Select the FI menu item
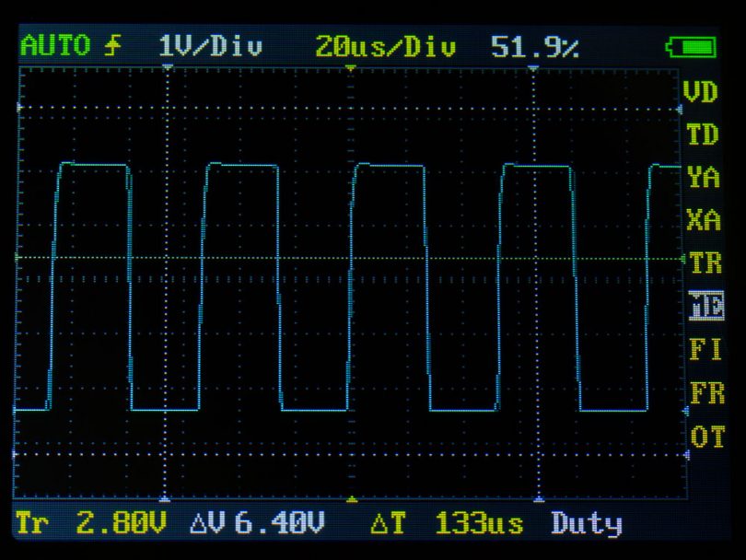The width and height of the screenshot is (746, 560). (x=705, y=349)
